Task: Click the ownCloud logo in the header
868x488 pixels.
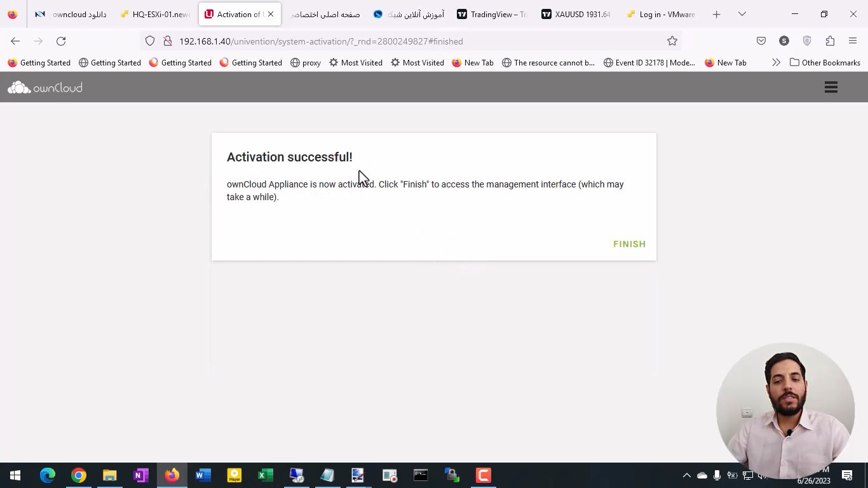Action: 45,88
